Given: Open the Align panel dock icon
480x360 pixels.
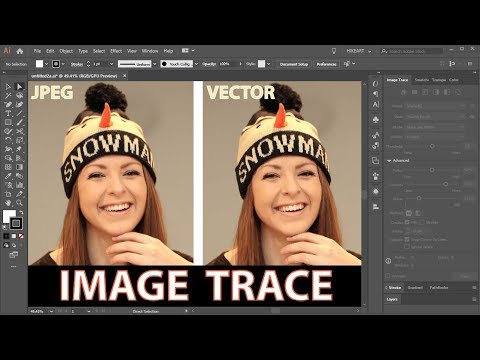Looking at the screenshot, I should 376,207.
